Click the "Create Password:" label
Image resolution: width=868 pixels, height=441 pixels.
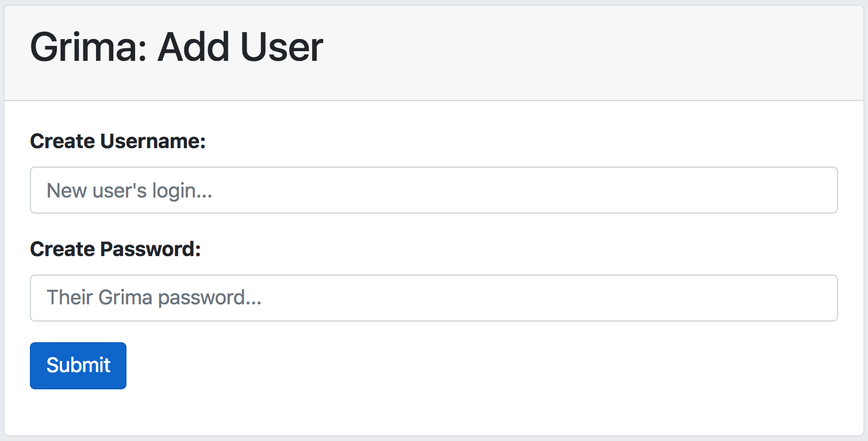tap(116, 249)
